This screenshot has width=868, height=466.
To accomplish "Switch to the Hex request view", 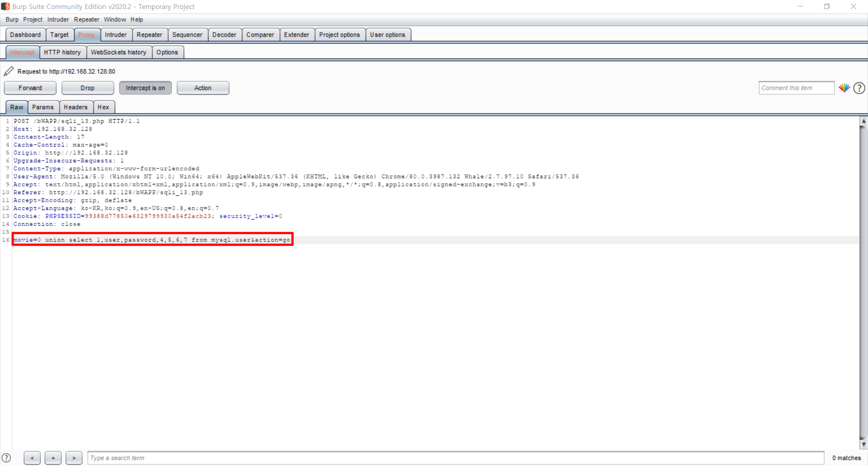I will pyautogui.click(x=104, y=107).
